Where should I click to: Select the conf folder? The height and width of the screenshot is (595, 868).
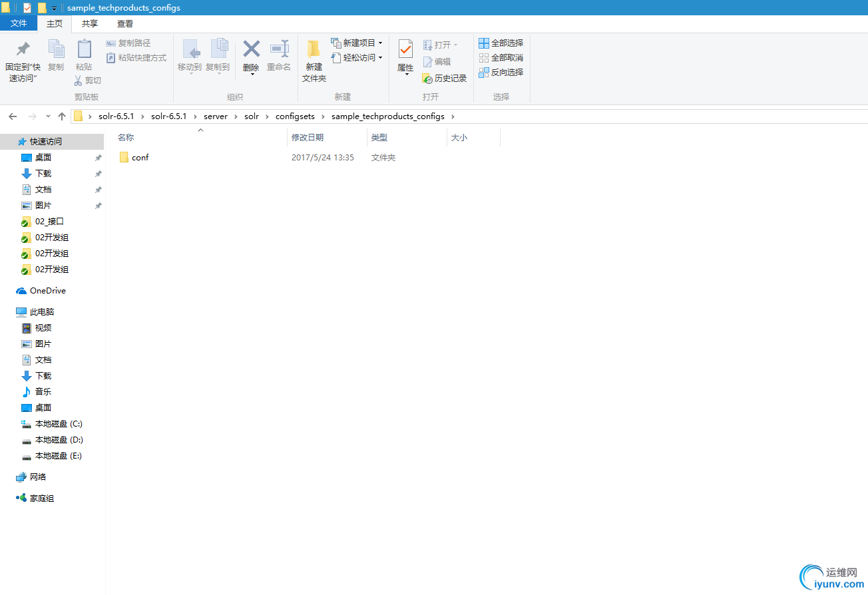pyautogui.click(x=134, y=158)
